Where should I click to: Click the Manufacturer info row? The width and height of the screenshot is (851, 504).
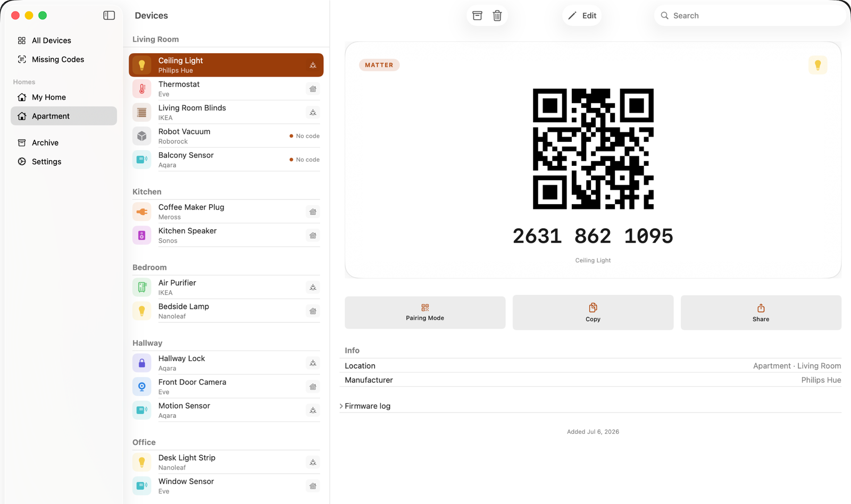click(593, 380)
